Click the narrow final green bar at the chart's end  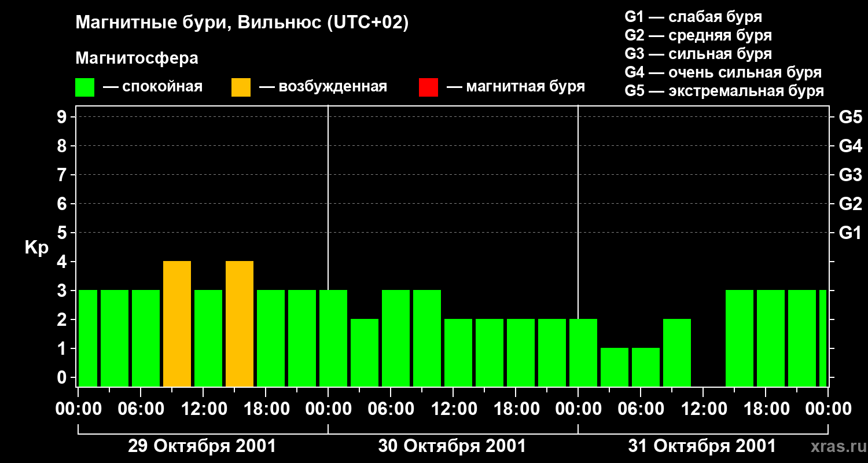(x=823, y=338)
